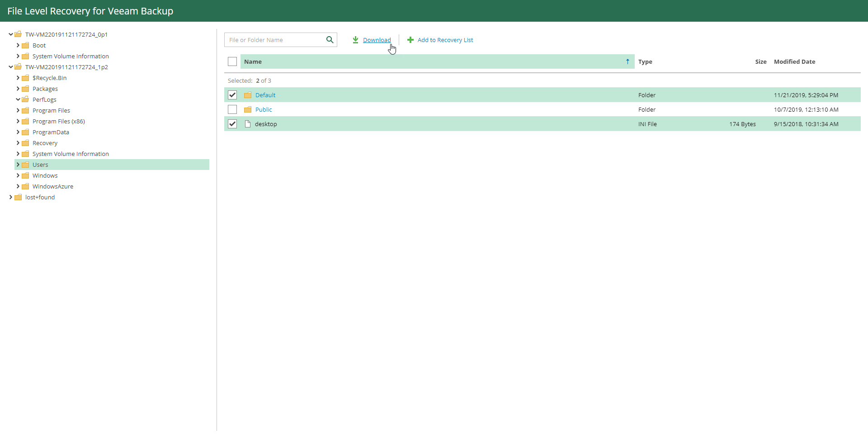This screenshot has height=438, width=868.
Task: Click the 11/21/2019, 5:29:04 PM date
Action: click(806, 95)
